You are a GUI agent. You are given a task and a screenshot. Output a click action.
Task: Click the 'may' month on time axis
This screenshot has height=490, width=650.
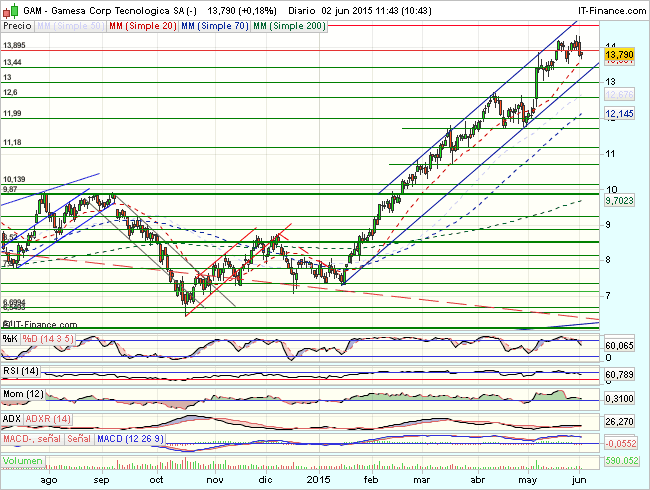[528, 480]
